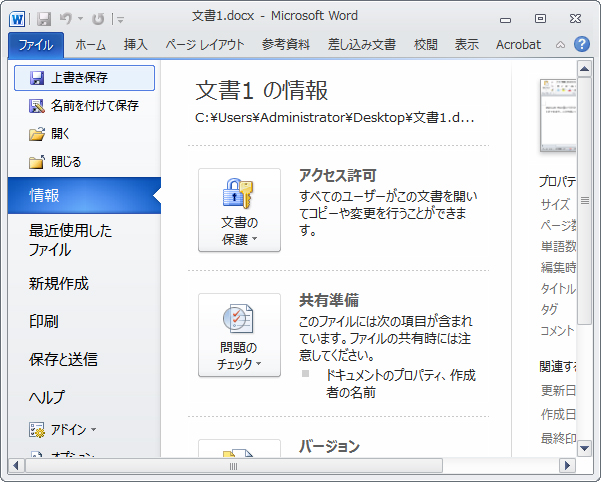
Task: Click the 閉じる folder icon
Action: coord(37,162)
